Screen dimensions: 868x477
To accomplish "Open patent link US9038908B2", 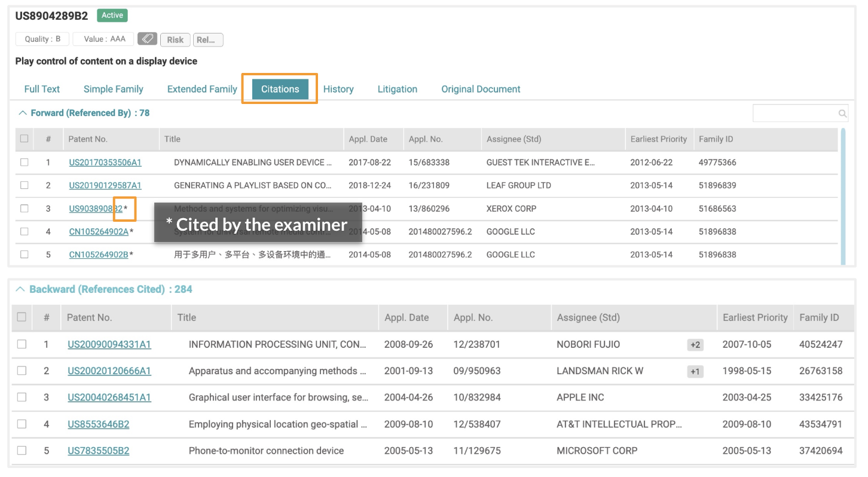I will pos(96,209).
